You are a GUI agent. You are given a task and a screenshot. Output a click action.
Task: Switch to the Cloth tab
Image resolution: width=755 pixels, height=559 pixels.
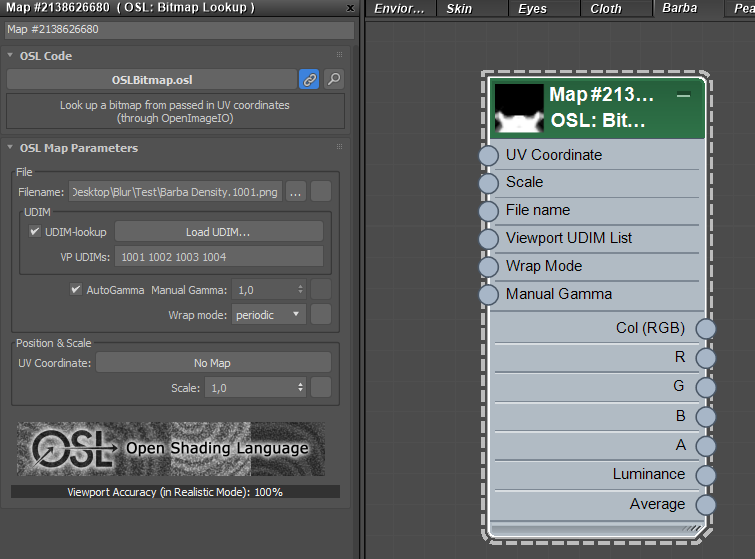pos(605,9)
